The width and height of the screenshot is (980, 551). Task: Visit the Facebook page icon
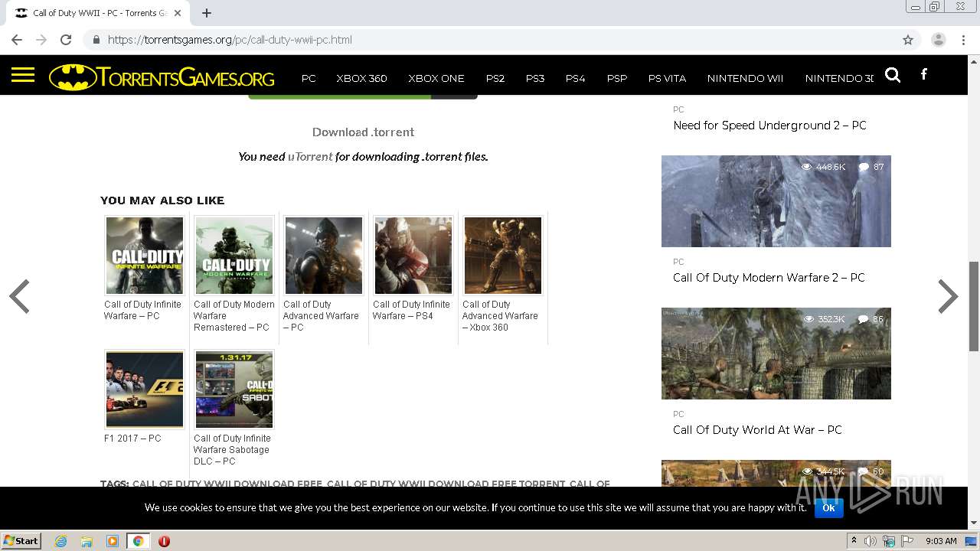(x=924, y=74)
